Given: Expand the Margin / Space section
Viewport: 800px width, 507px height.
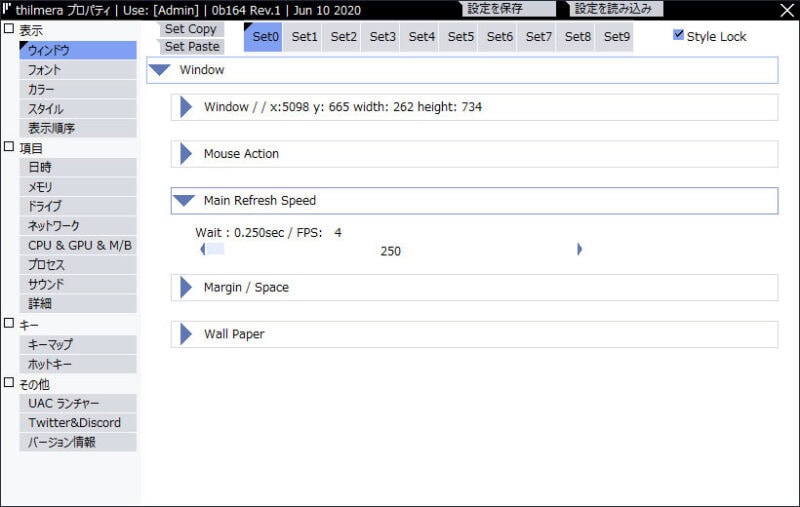Looking at the screenshot, I should point(474,288).
